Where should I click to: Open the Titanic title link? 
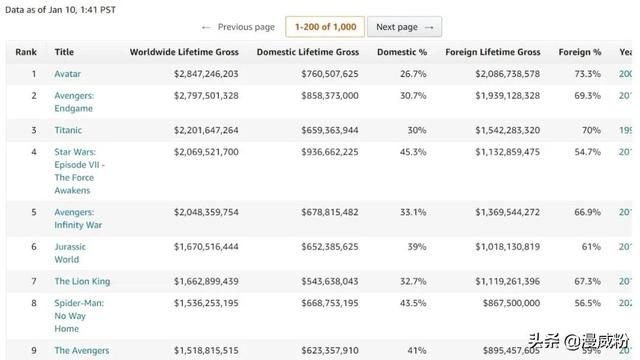tap(68, 130)
